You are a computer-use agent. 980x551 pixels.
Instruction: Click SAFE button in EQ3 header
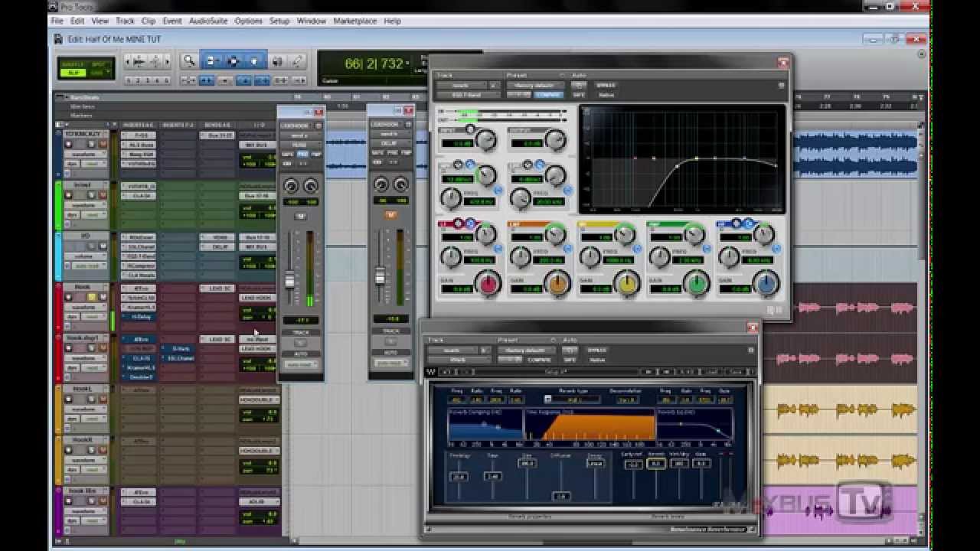click(x=579, y=95)
